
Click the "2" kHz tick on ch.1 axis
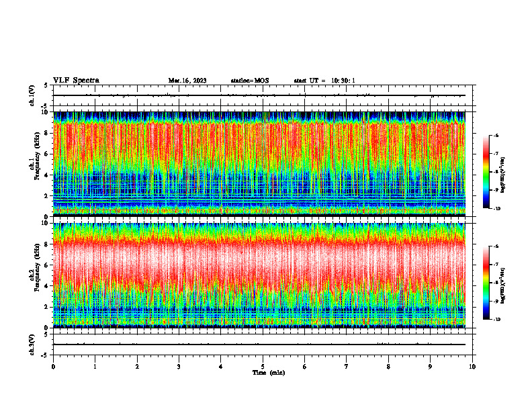click(x=47, y=196)
